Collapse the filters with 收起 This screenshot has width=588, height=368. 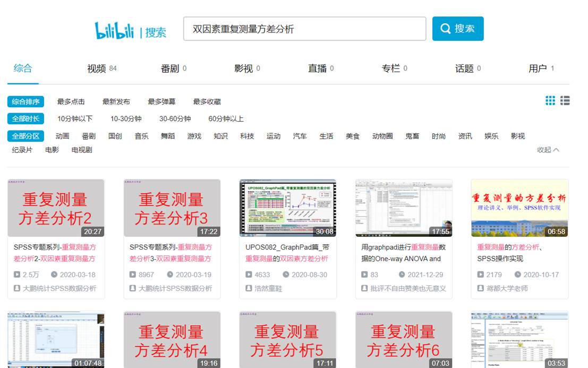tap(548, 150)
